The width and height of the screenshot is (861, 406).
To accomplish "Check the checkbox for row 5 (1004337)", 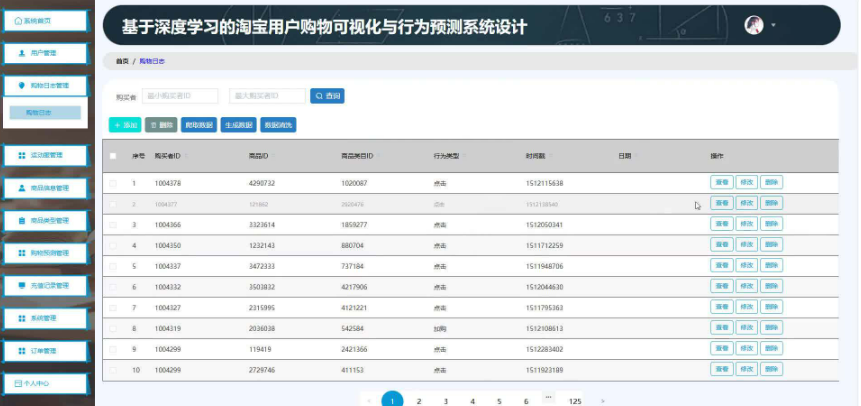I will pyautogui.click(x=113, y=266).
